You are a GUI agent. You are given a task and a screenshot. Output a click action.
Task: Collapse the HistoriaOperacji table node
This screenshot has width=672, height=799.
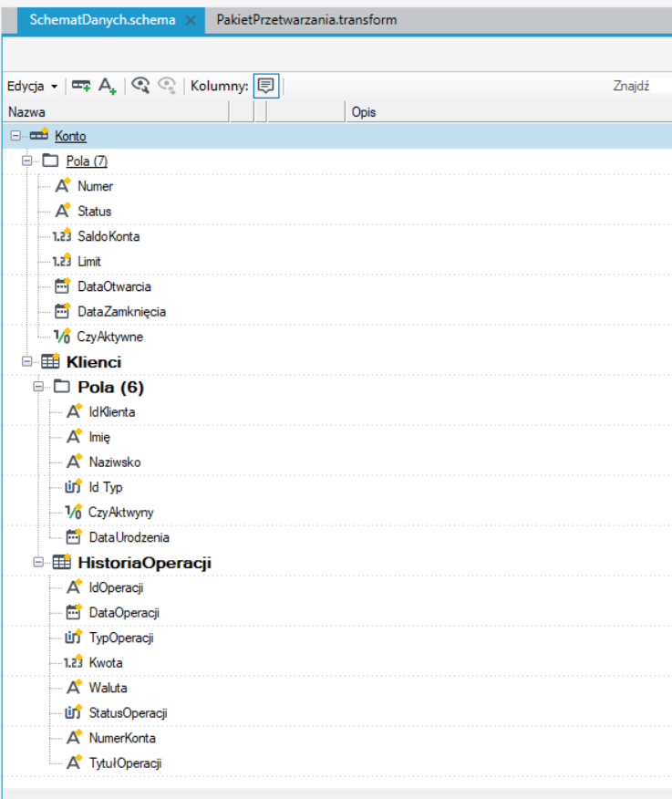38,562
